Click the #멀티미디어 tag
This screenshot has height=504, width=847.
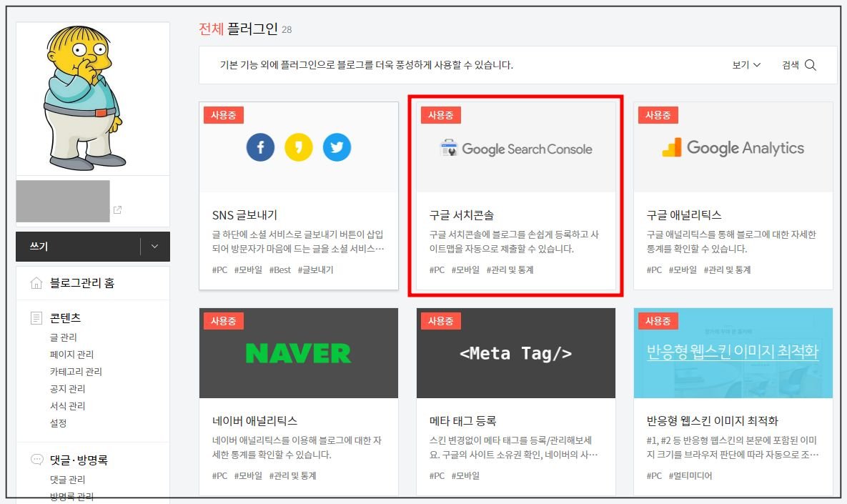pos(690,476)
